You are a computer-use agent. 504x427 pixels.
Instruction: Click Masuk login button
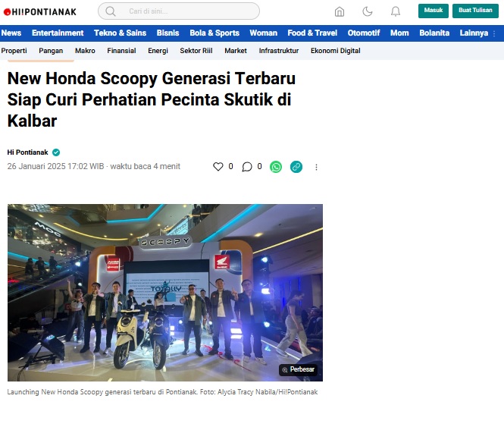pos(434,11)
